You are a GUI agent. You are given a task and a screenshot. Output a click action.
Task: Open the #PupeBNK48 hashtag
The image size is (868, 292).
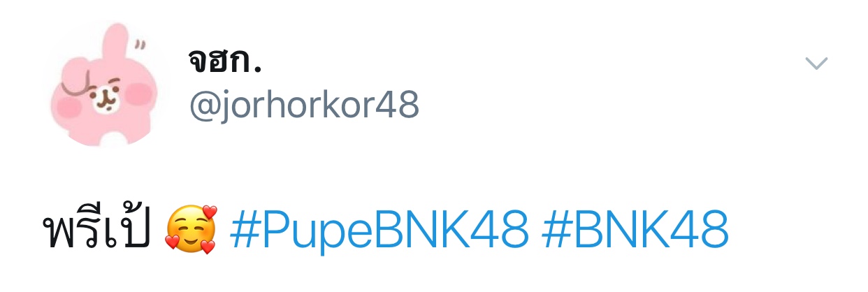click(x=379, y=231)
